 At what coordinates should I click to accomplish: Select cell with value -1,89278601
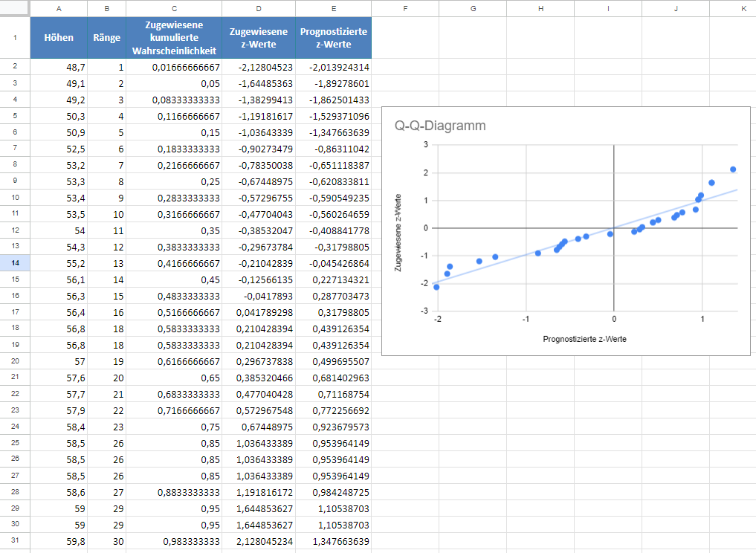tap(334, 83)
